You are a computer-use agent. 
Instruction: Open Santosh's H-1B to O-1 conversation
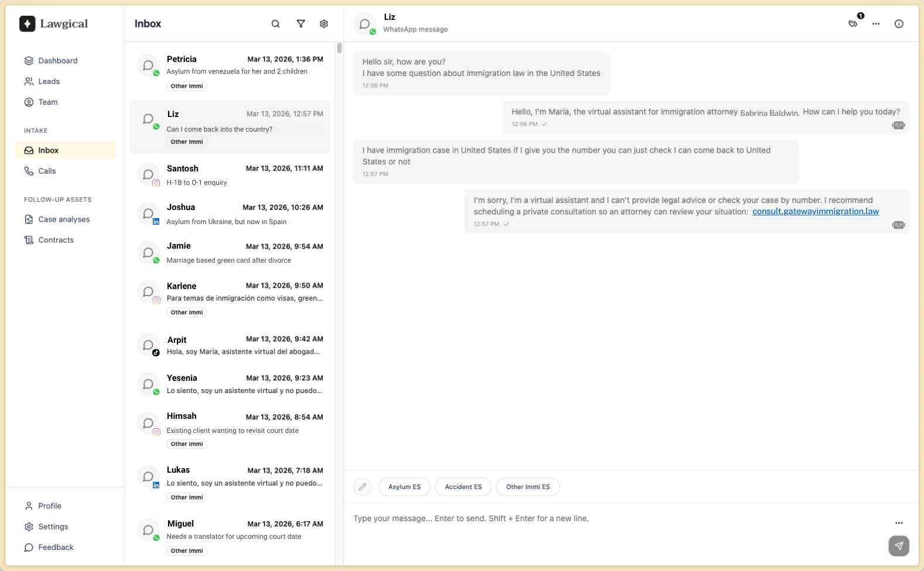tap(230, 176)
